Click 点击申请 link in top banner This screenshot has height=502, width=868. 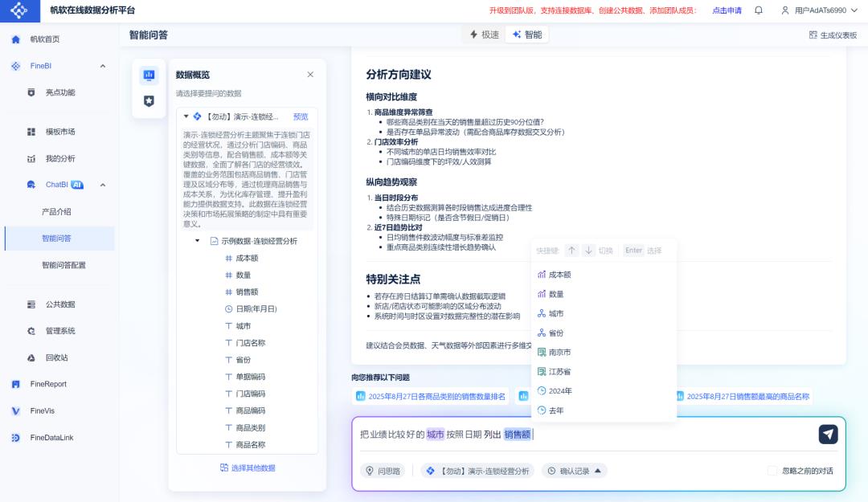point(727,10)
